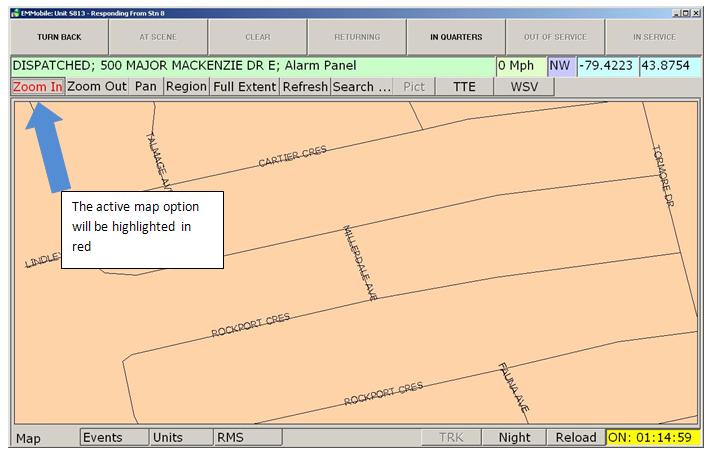Select the Region map option
Viewport: 715px width, 457px height.
coord(186,87)
